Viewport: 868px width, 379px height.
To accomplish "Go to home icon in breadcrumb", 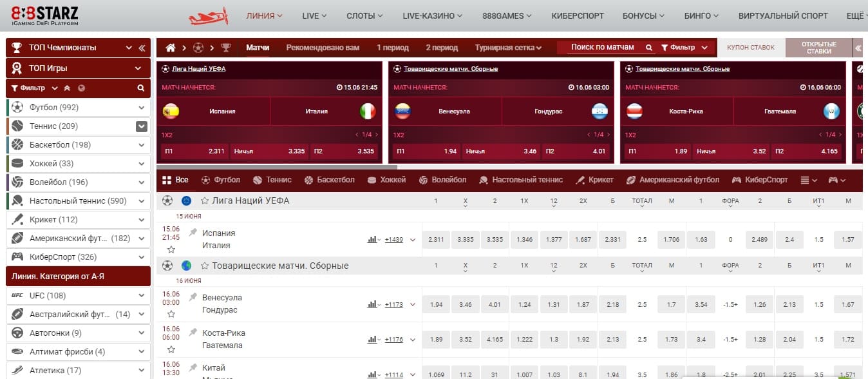I will click(171, 48).
